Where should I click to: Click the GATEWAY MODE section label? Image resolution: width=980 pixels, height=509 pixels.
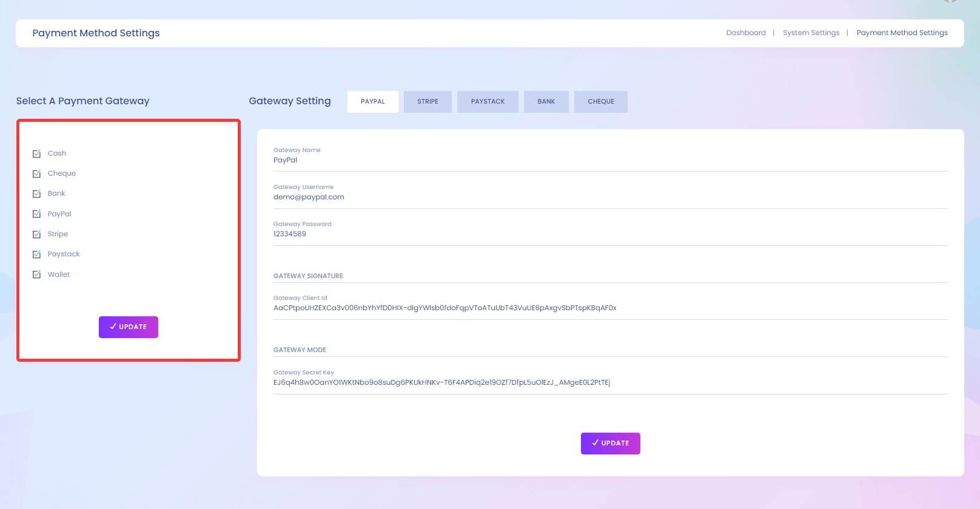pyautogui.click(x=300, y=350)
